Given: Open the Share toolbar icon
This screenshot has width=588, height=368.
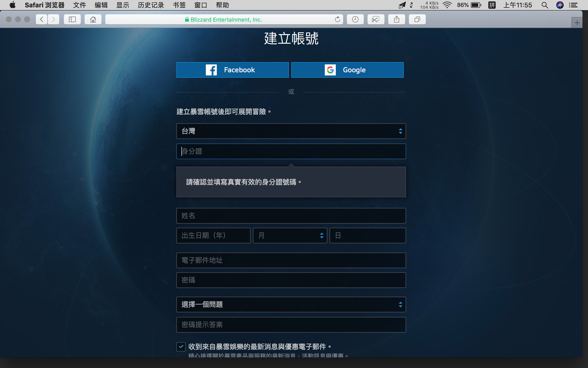Looking at the screenshot, I should [396, 20].
